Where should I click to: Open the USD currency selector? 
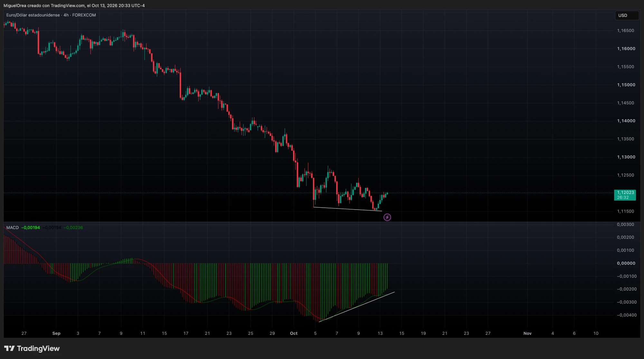pyautogui.click(x=627, y=15)
